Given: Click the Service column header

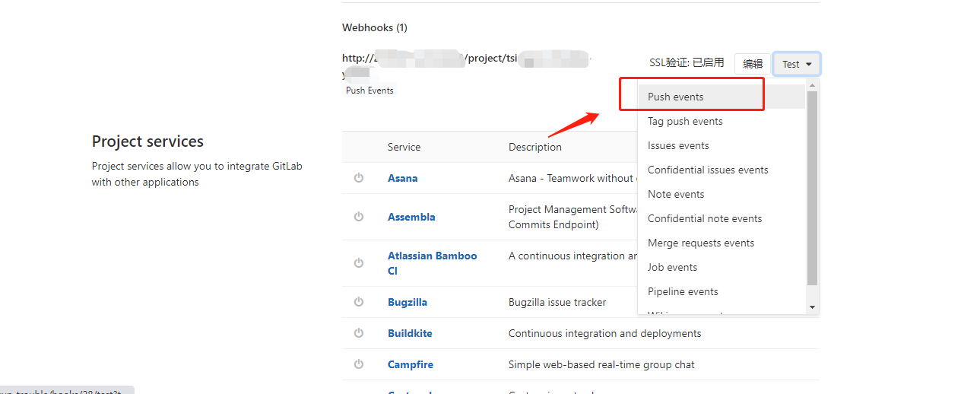Looking at the screenshot, I should [x=404, y=147].
